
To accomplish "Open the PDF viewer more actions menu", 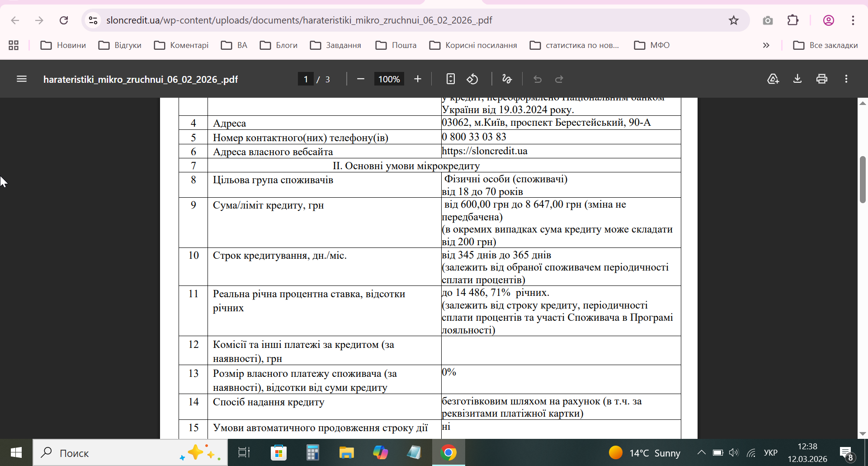I will point(846,79).
